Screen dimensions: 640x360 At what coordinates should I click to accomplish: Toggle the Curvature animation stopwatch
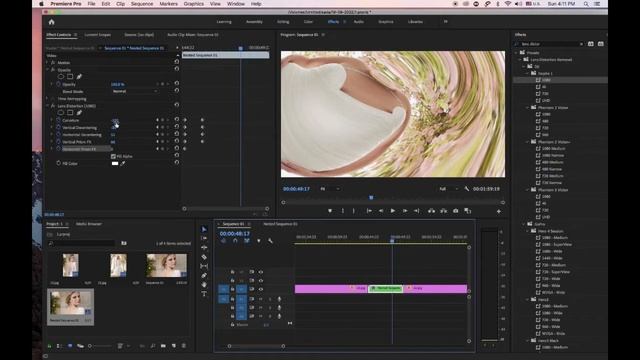pos(58,120)
